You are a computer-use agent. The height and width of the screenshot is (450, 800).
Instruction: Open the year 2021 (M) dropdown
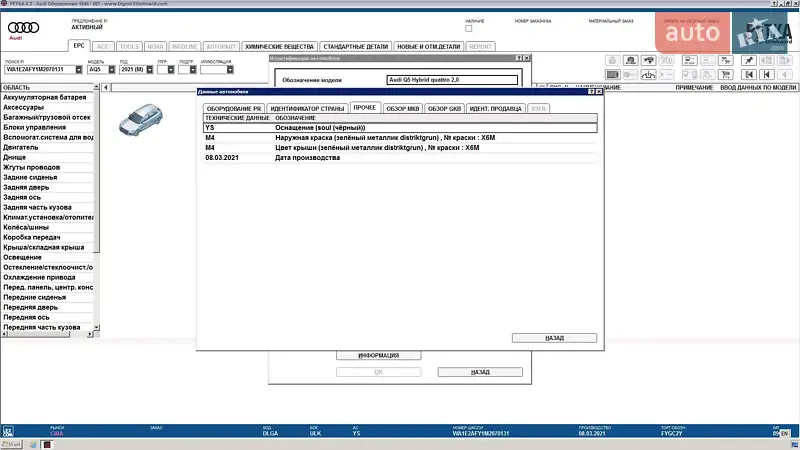tap(150, 70)
